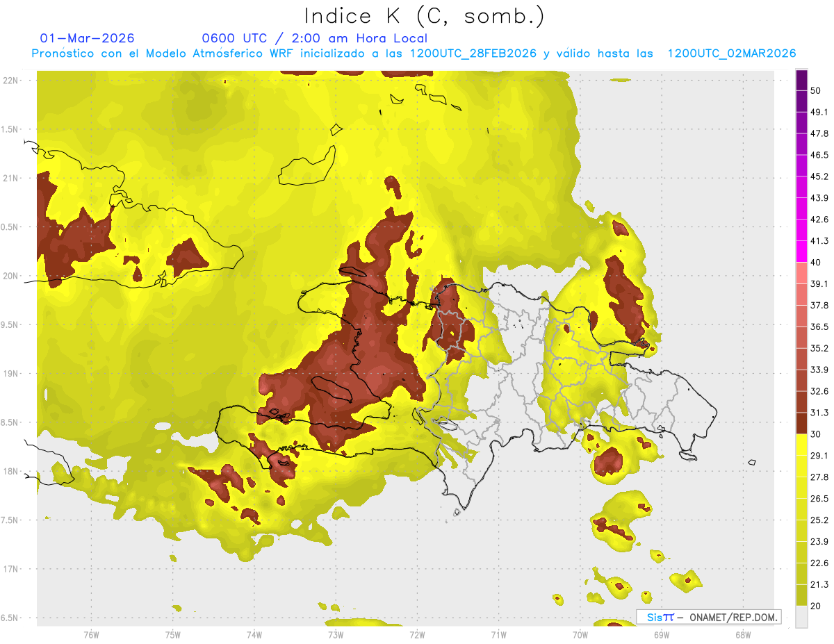Click the latitude axis label "17N"
834x644 pixels.
click(x=10, y=569)
